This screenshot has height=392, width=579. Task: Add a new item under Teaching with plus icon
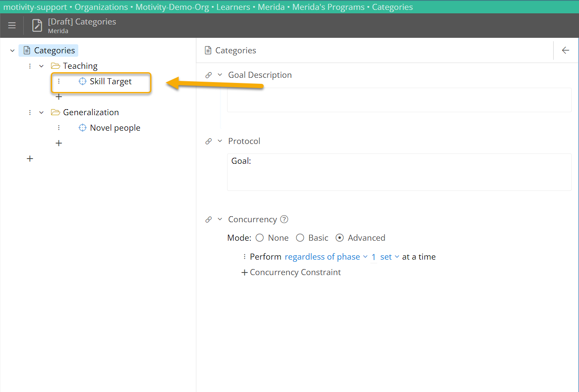point(59,97)
